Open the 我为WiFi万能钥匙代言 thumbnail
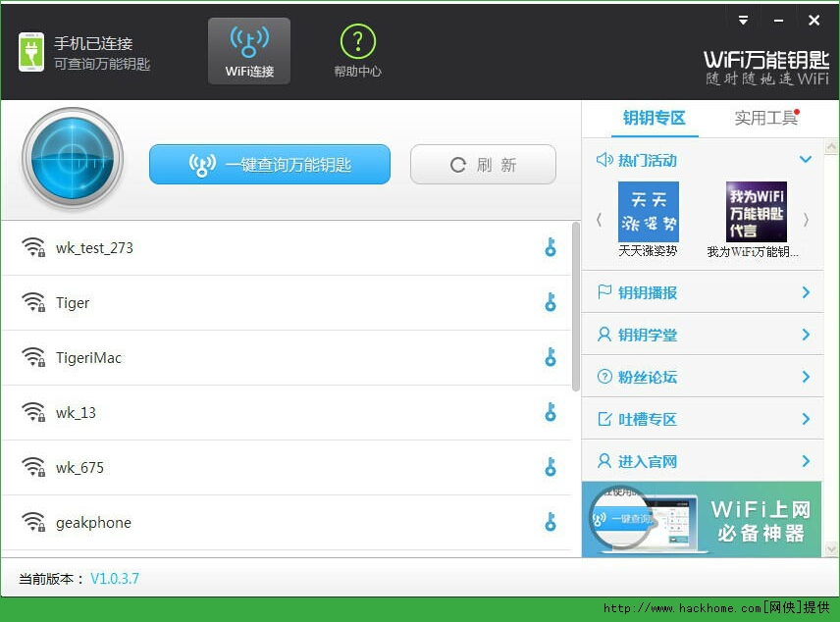Image resolution: width=840 pixels, height=622 pixels. click(x=756, y=212)
